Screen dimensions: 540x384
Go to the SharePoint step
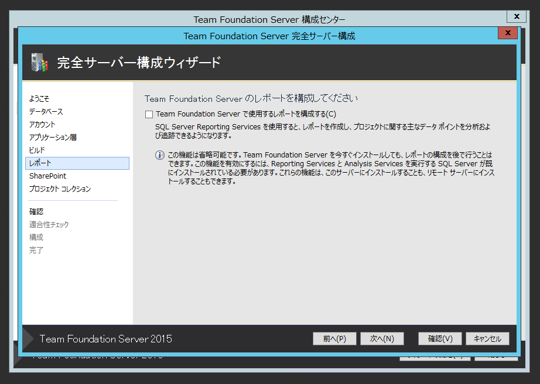click(48, 176)
